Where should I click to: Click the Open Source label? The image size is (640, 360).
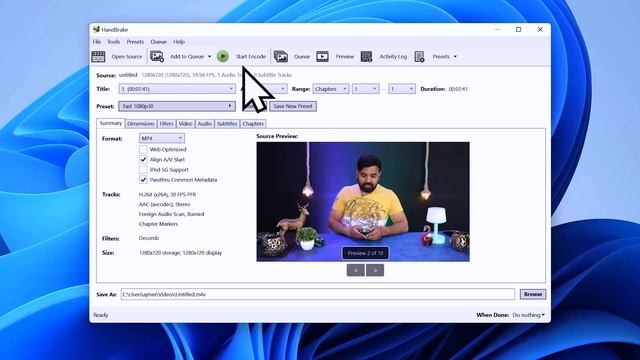(x=127, y=57)
